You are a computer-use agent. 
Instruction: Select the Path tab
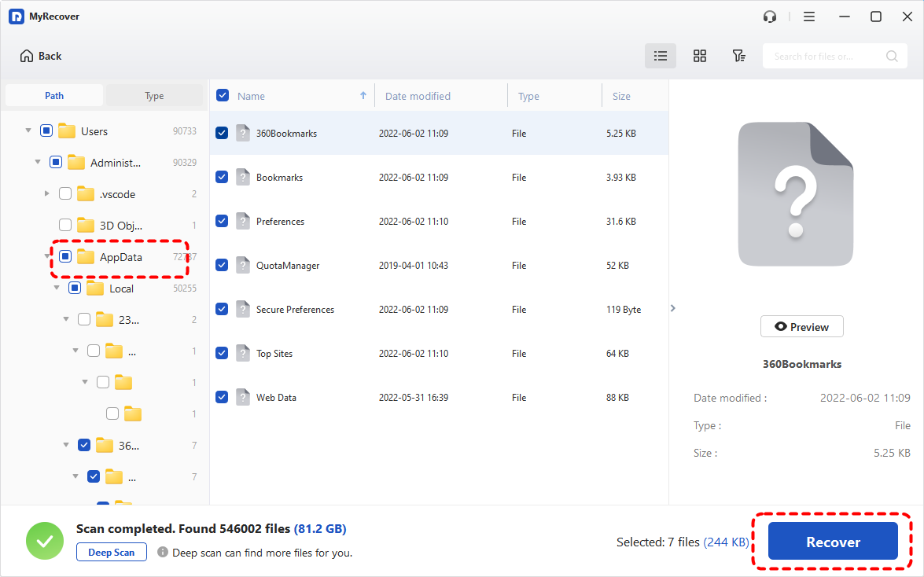54,96
